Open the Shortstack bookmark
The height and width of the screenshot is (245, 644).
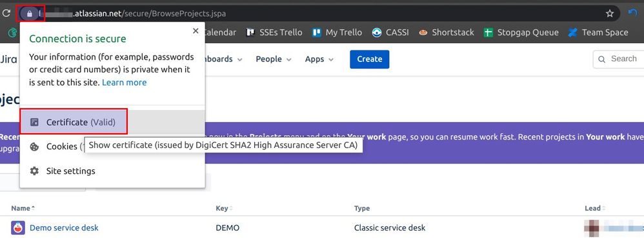pos(447,32)
